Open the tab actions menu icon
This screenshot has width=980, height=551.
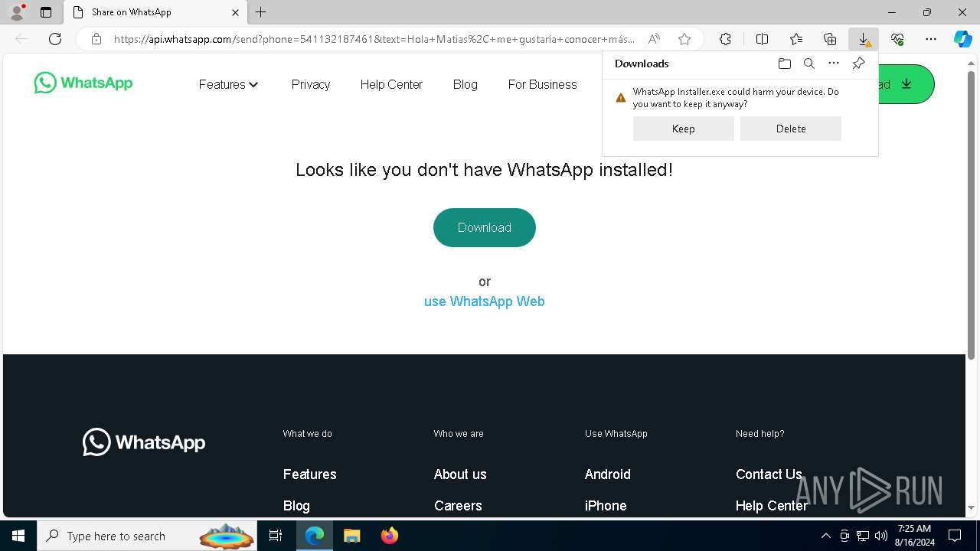(46, 12)
